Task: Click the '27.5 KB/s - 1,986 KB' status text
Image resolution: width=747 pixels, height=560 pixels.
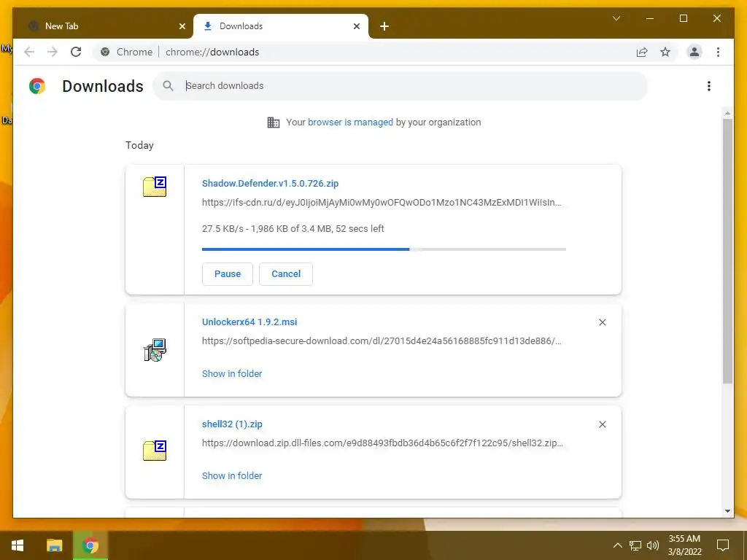Action: 293,228
